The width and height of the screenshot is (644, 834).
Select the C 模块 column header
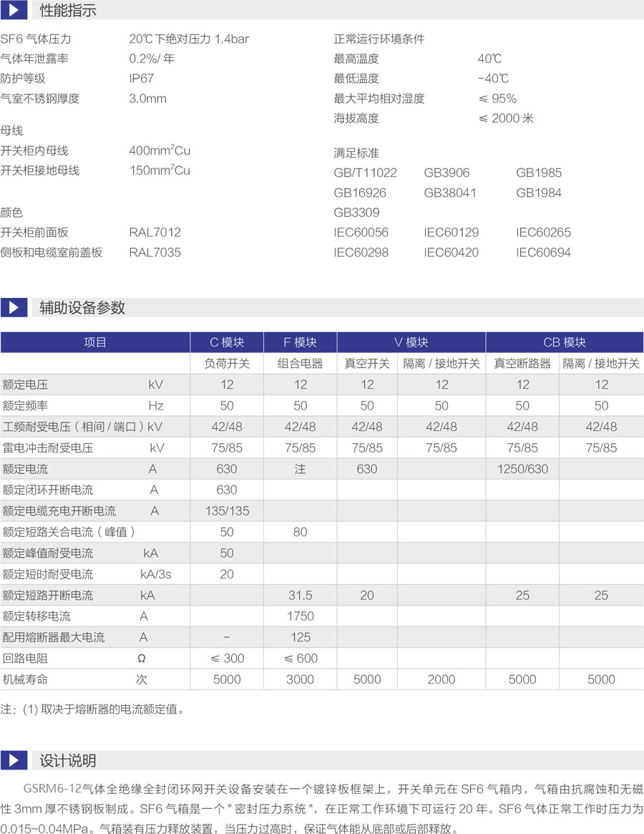[227, 343]
